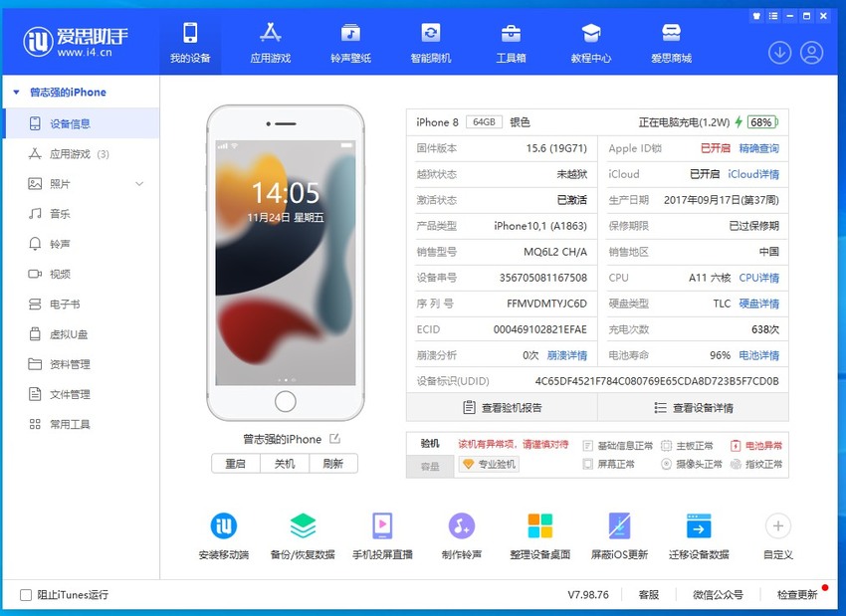Select 铃声 in the sidebar
846x616 pixels.
tap(82, 244)
